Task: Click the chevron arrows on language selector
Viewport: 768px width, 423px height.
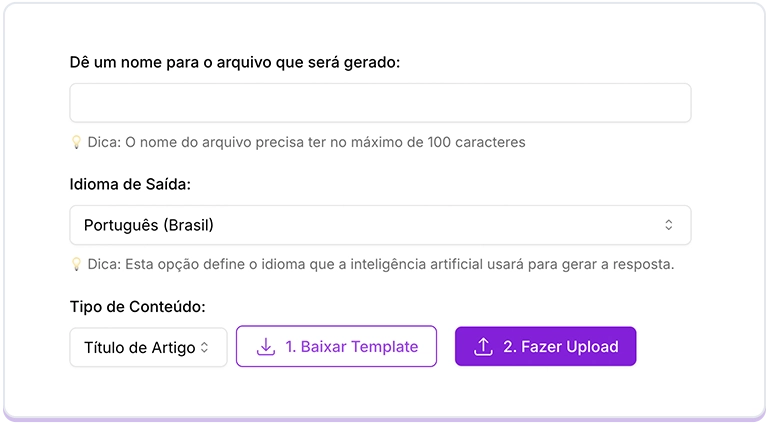Action: [x=668, y=225]
